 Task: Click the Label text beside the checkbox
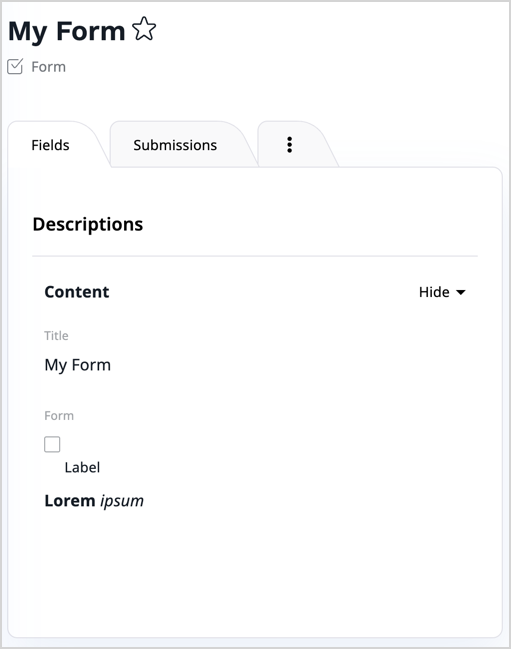point(82,467)
